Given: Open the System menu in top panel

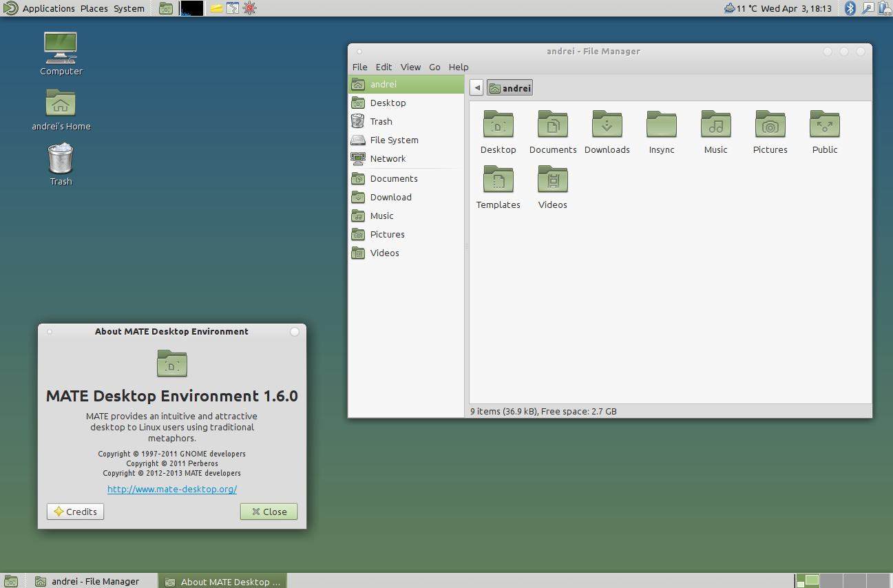Looking at the screenshot, I should coord(129,8).
